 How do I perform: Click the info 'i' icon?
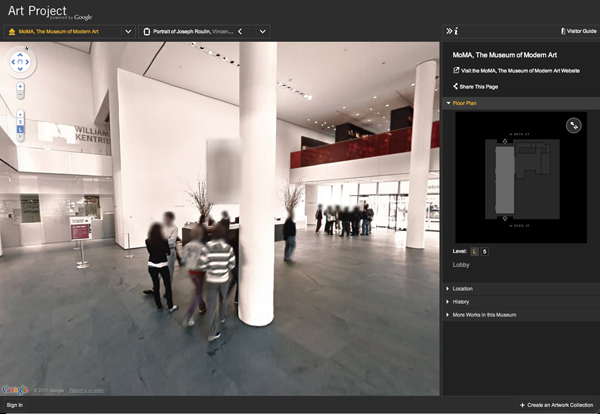pyautogui.click(x=456, y=31)
